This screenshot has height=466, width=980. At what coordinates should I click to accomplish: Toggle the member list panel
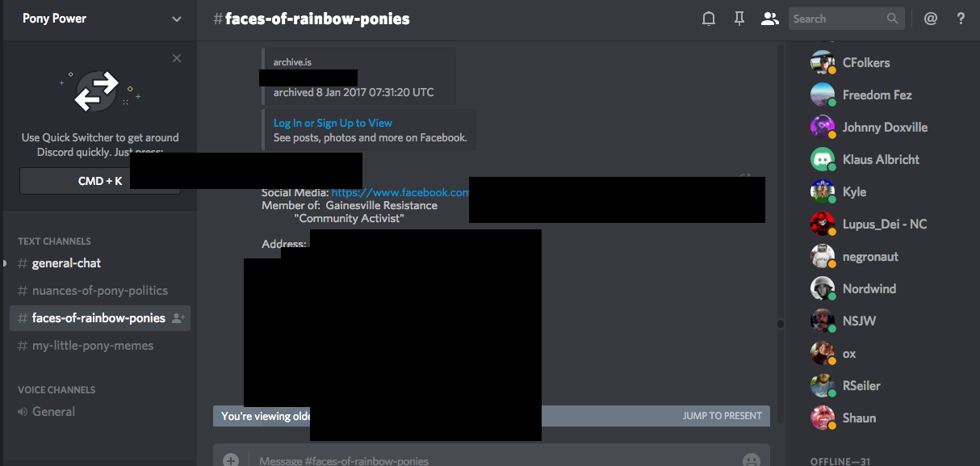coord(769,19)
